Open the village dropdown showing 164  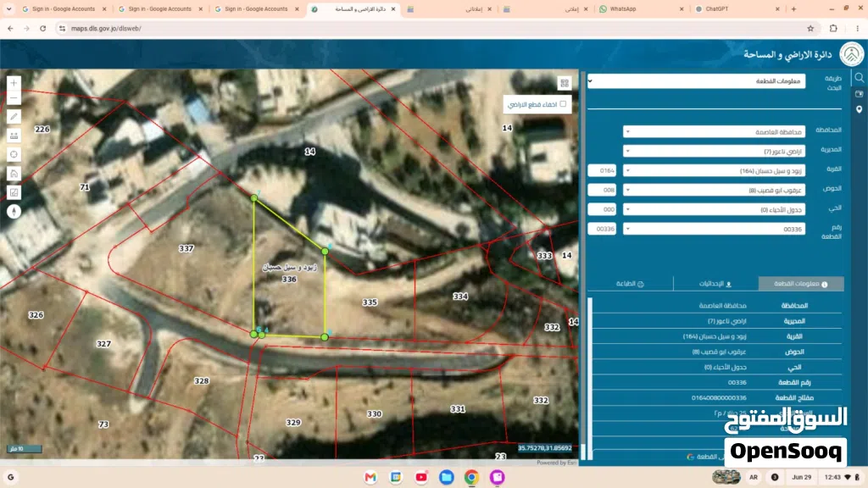(714, 170)
